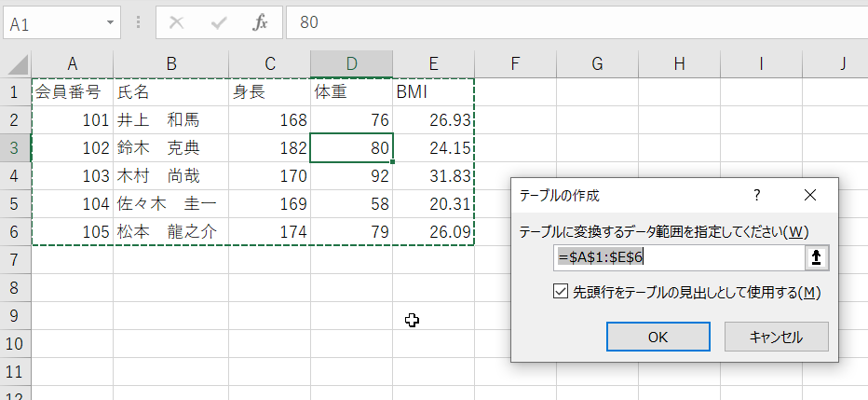Click the 体重 header cell
The image size is (868, 400).
(x=351, y=92)
